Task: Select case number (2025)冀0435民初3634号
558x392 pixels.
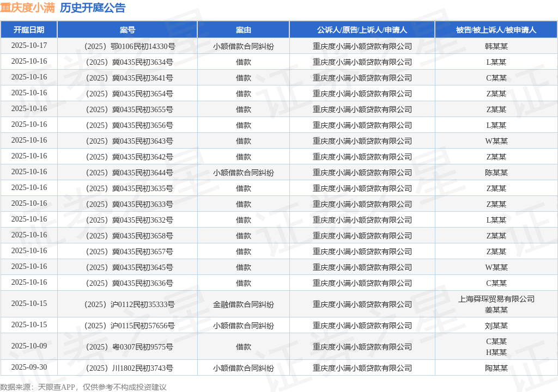Action: (x=128, y=62)
